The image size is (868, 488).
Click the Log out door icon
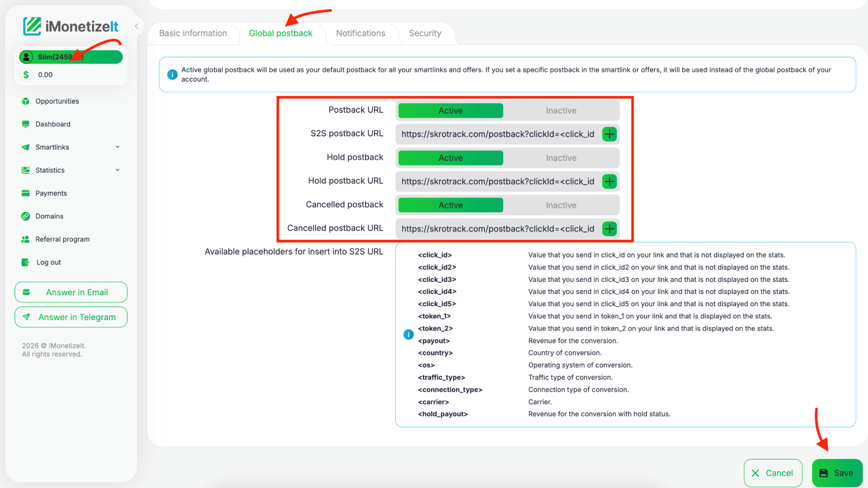click(x=25, y=262)
